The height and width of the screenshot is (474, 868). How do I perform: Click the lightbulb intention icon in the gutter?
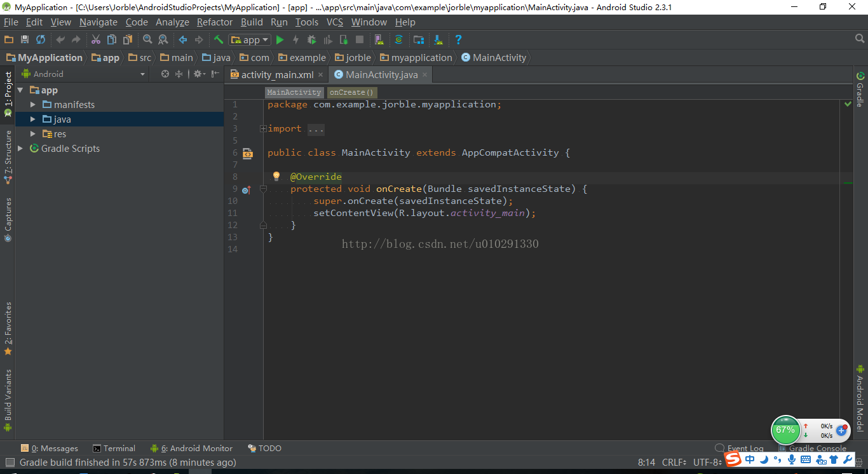point(276,176)
